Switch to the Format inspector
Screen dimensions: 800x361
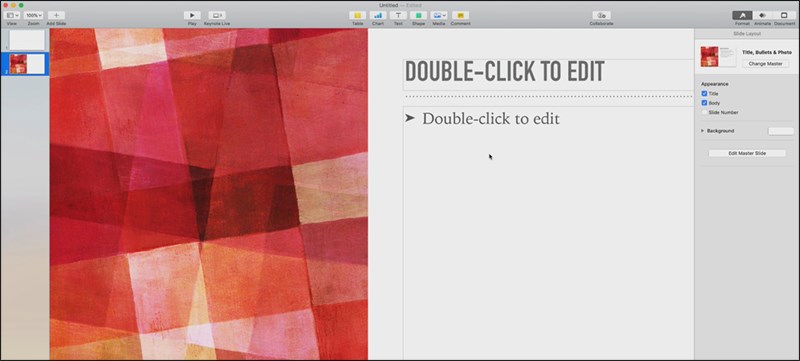point(742,15)
